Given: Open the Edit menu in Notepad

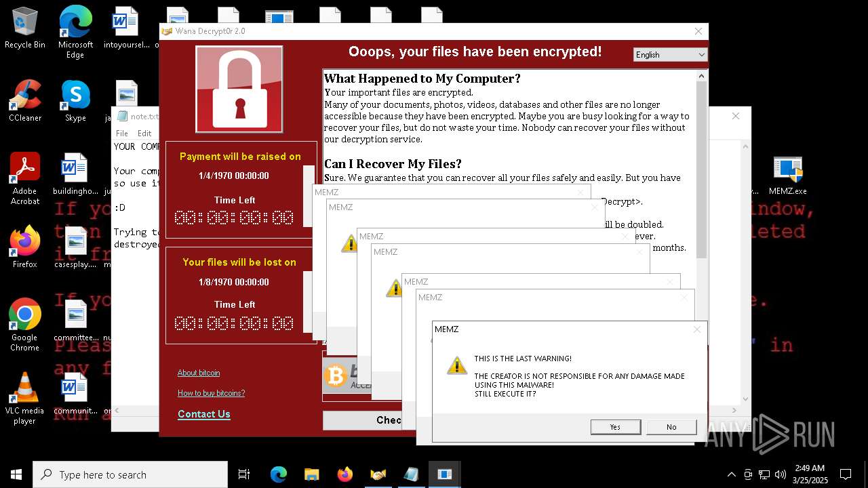Looking at the screenshot, I should 144,134.
